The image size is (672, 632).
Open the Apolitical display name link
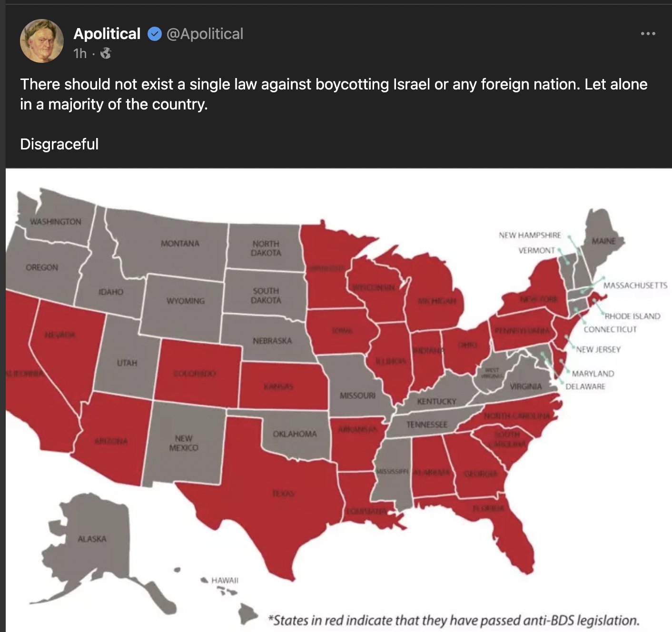coord(107,34)
